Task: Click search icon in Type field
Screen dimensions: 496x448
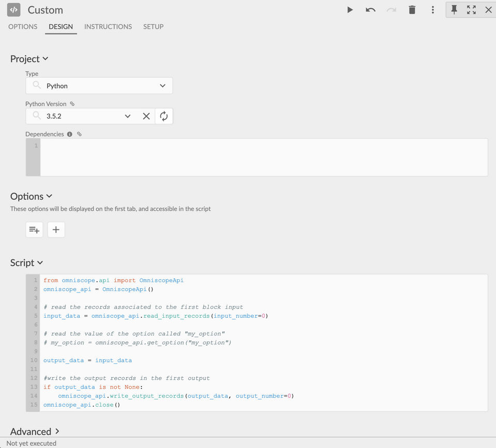Action: point(37,85)
